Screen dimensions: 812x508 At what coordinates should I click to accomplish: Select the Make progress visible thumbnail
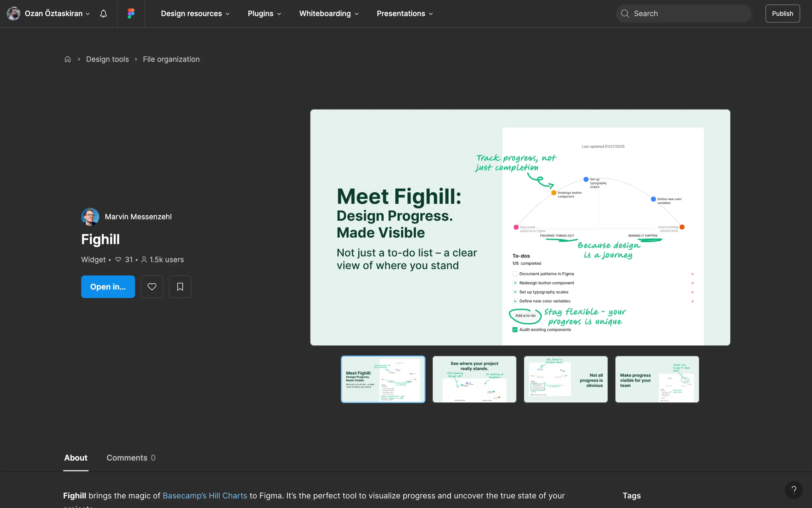(657, 379)
